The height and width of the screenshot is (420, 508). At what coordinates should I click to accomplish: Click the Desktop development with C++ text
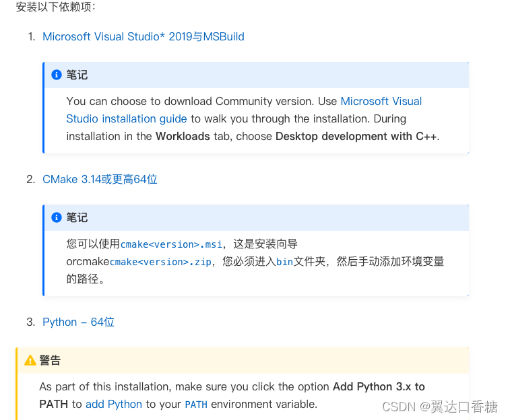click(x=356, y=136)
